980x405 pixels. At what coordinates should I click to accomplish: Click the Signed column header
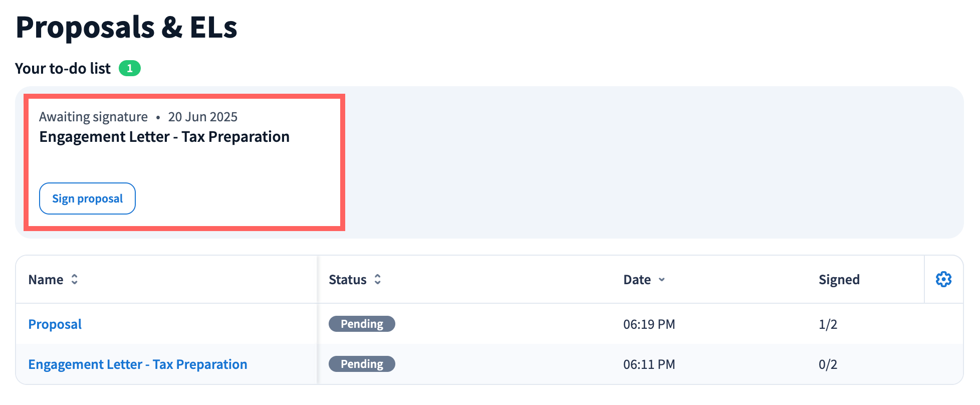pos(839,280)
